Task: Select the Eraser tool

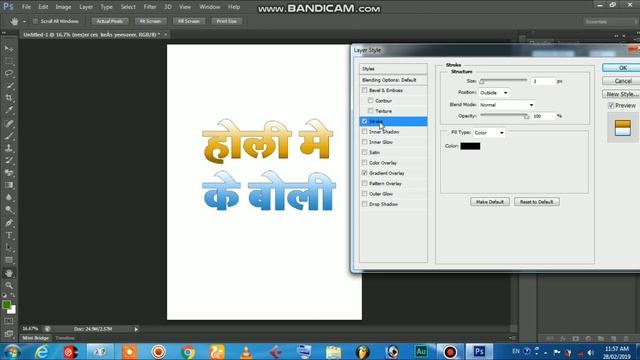Action: [x=9, y=173]
